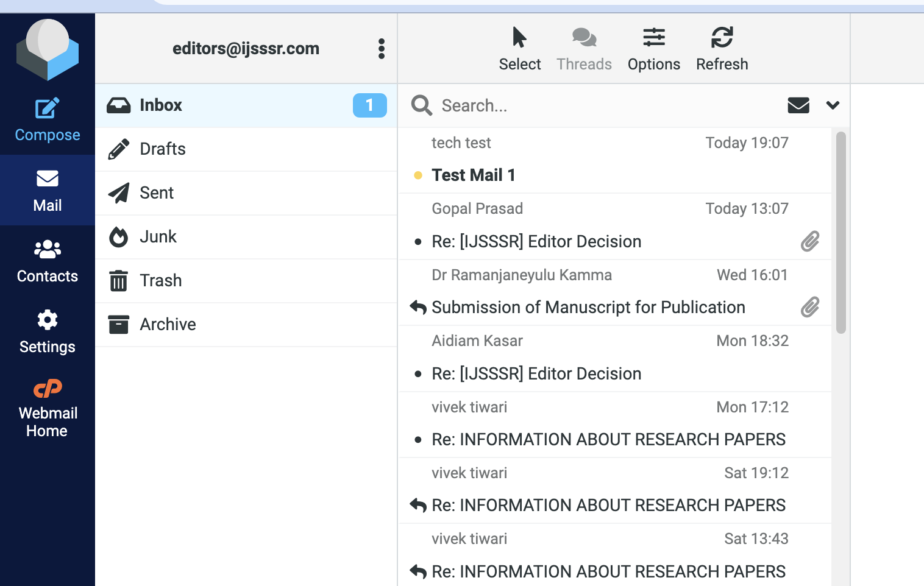924x586 pixels.
Task: Expand the search options chevron
Action: tap(833, 105)
